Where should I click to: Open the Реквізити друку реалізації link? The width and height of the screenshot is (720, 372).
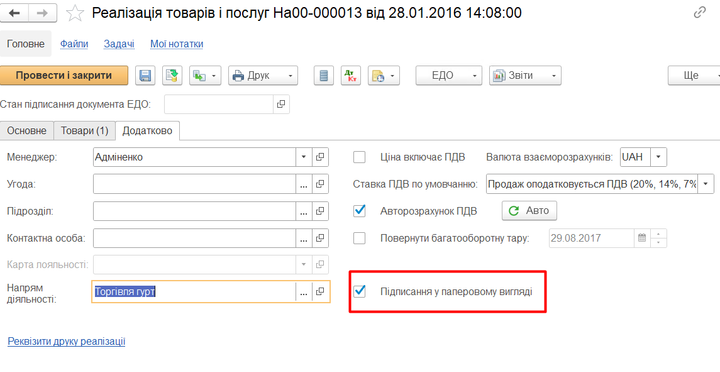67,342
